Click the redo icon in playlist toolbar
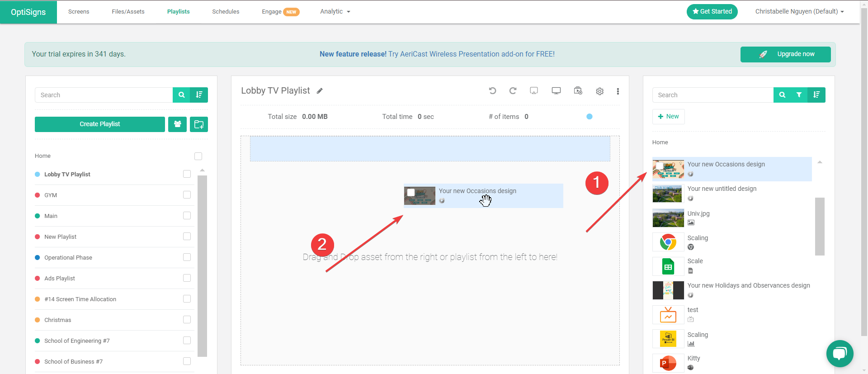Screen dimensions: 868x374 pos(513,91)
